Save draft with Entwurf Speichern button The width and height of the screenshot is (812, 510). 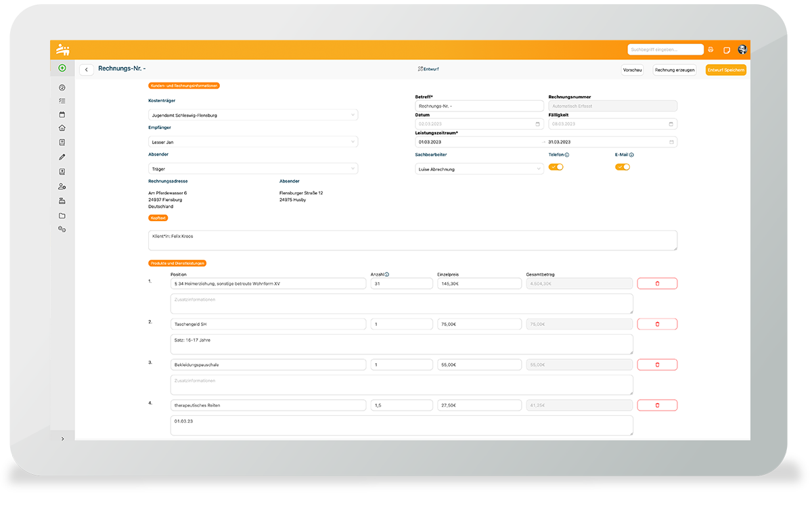(725, 70)
